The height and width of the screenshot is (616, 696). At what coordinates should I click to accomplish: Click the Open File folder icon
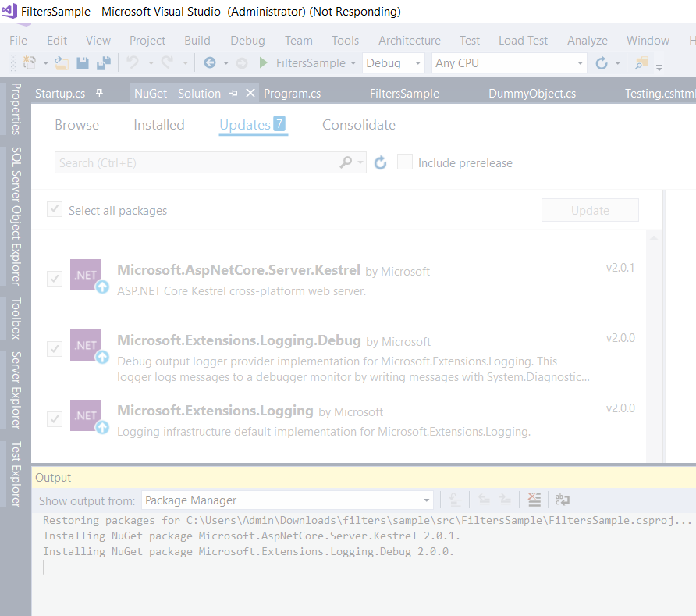coord(62,63)
